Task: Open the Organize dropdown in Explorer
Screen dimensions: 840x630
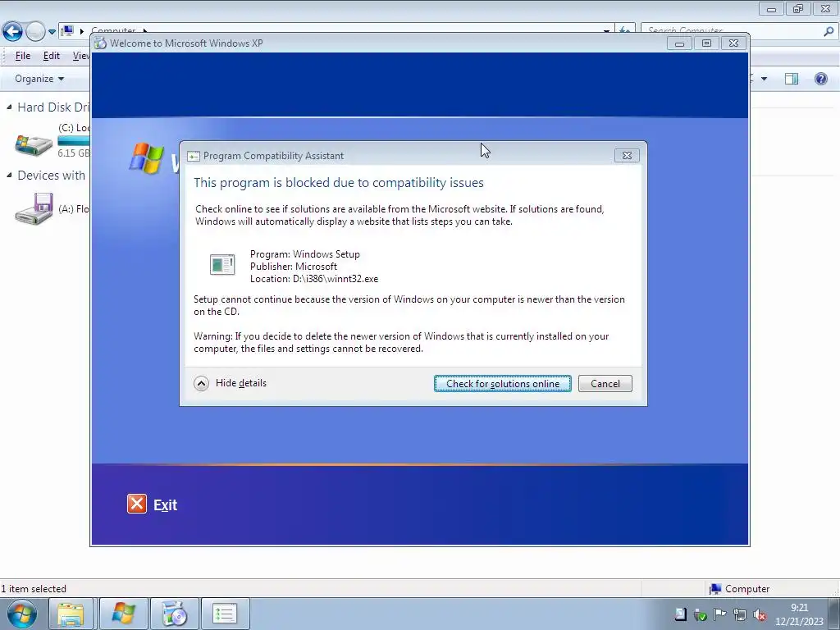Action: [39, 79]
